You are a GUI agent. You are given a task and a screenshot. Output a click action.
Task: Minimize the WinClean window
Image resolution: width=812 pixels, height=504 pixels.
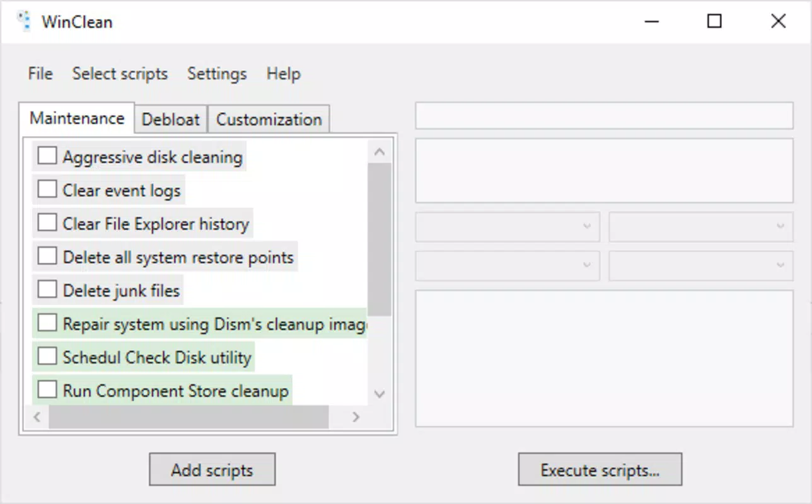[x=652, y=21]
